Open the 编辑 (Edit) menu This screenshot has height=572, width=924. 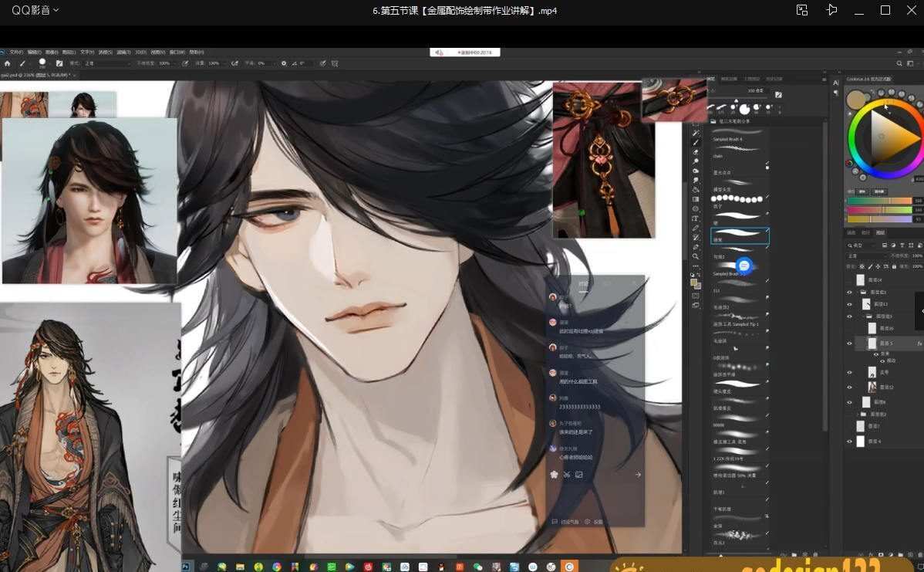coord(34,52)
